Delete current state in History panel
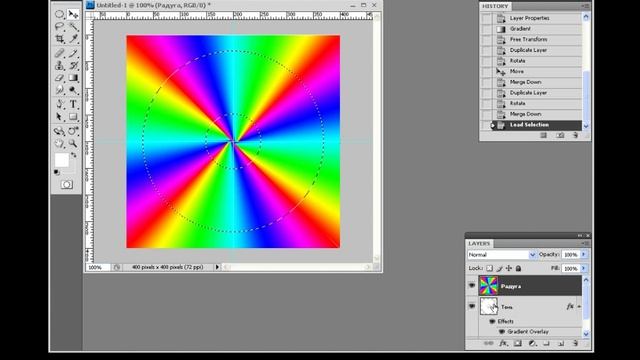 pos(576,135)
